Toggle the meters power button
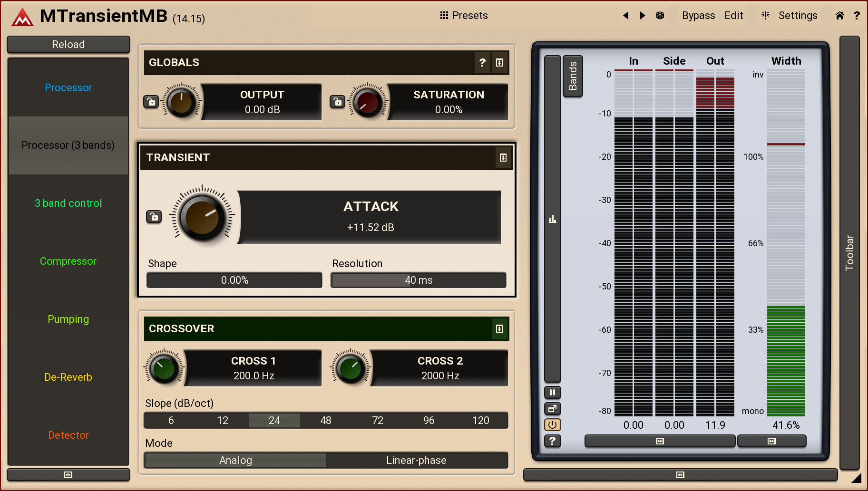 tap(552, 425)
